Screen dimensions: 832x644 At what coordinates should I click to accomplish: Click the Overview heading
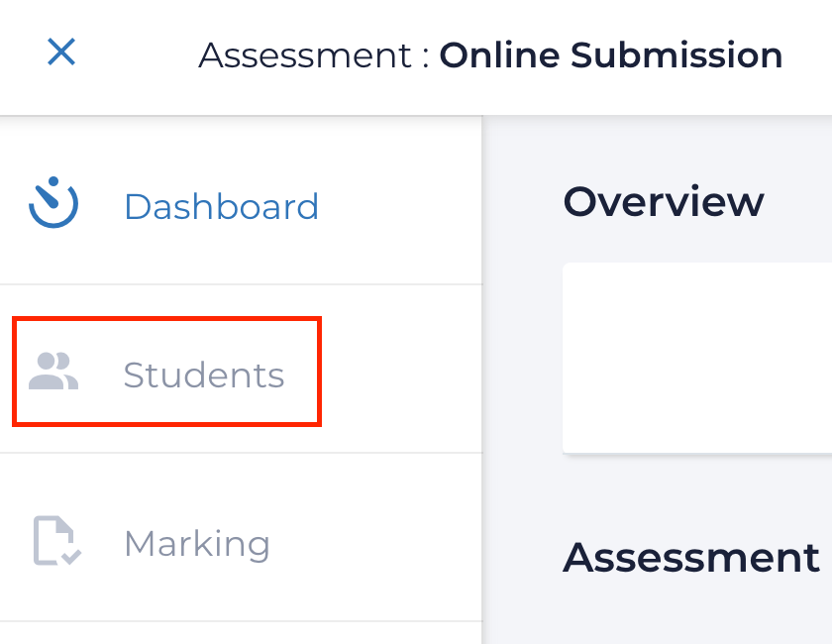coord(663,202)
